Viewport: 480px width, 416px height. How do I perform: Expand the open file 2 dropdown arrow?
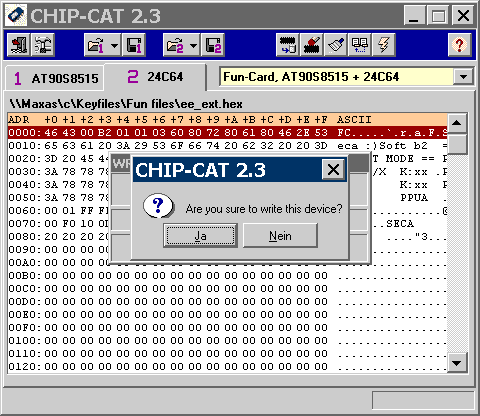click(x=193, y=45)
